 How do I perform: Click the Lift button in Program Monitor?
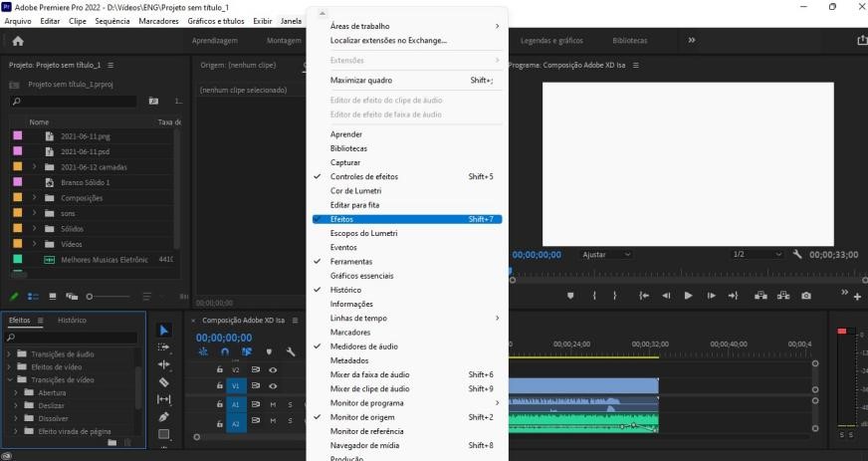coord(761,296)
